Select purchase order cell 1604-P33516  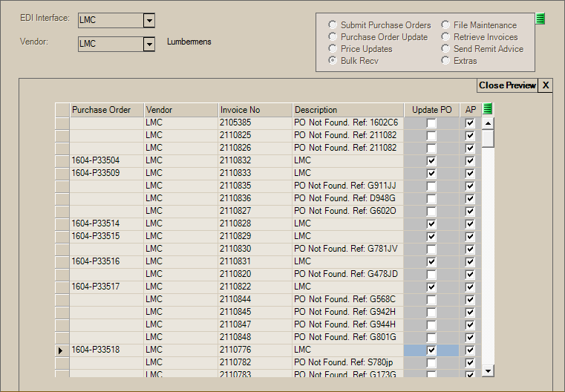(107, 261)
